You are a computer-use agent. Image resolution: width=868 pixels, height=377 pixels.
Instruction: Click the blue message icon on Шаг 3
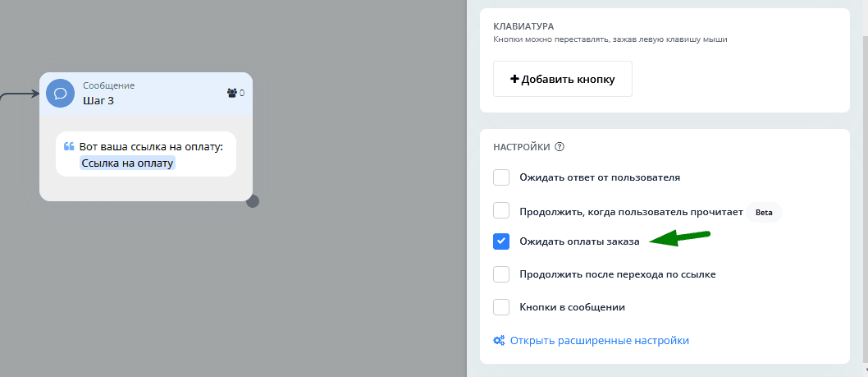[60, 93]
